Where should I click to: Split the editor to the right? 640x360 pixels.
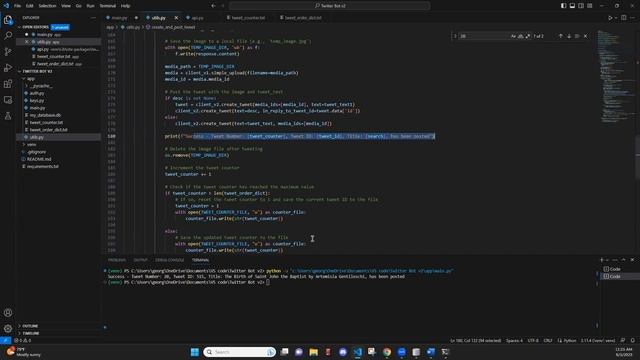point(624,18)
